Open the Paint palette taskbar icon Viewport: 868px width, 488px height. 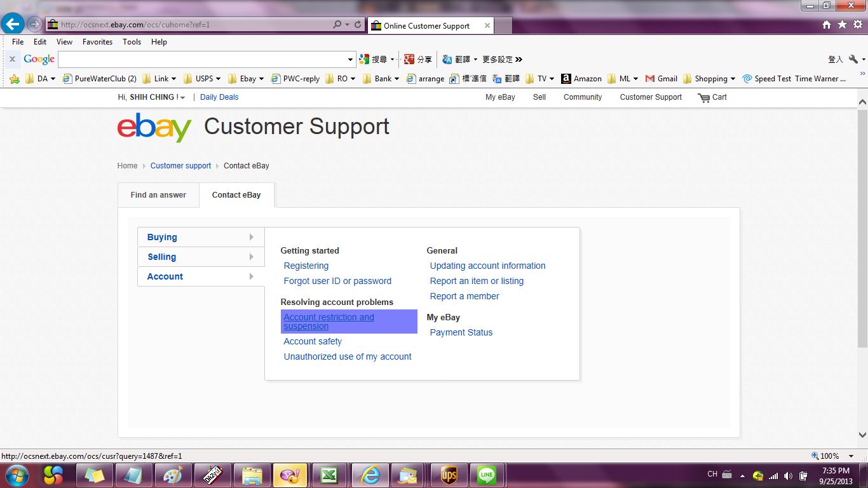[x=173, y=475]
